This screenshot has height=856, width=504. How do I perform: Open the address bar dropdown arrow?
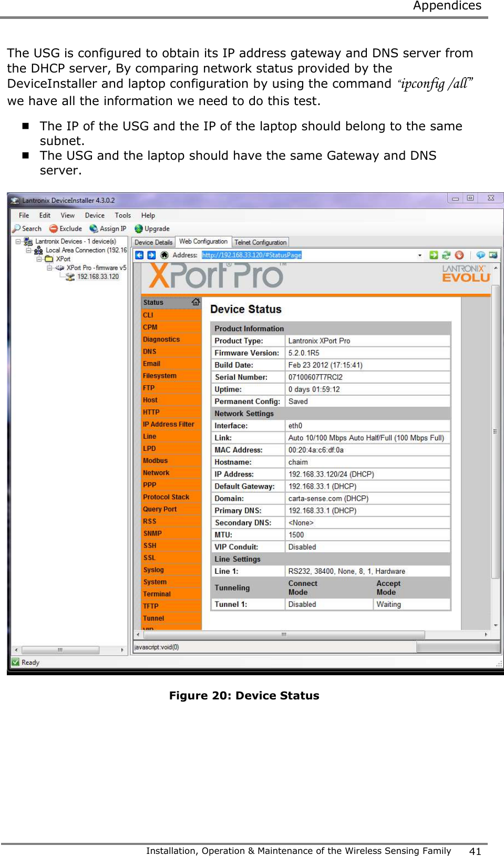click(x=420, y=255)
